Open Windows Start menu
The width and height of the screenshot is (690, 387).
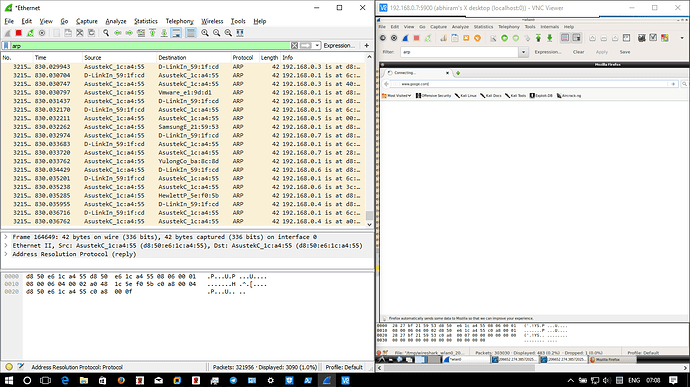click(x=9, y=380)
